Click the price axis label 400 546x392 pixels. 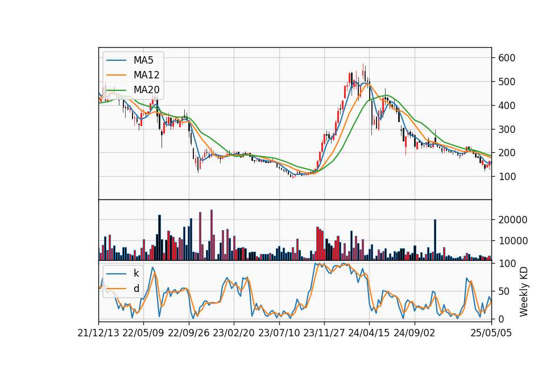(x=507, y=106)
